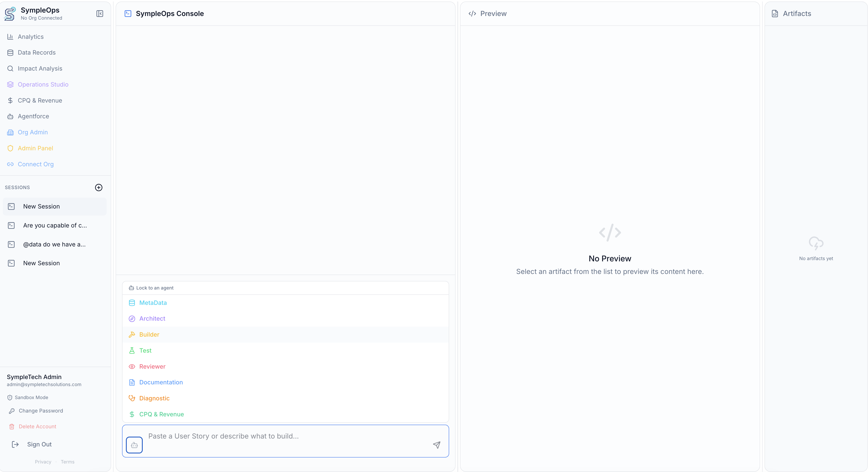868x472 pixels.
Task: Pick the Diagnostic agent
Action: (x=285, y=398)
